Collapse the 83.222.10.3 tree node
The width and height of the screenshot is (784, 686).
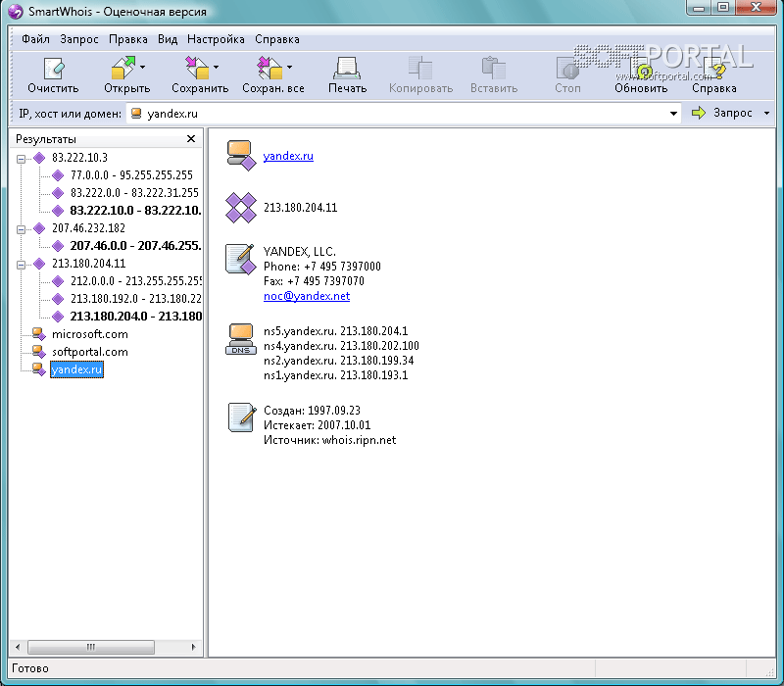point(21,159)
